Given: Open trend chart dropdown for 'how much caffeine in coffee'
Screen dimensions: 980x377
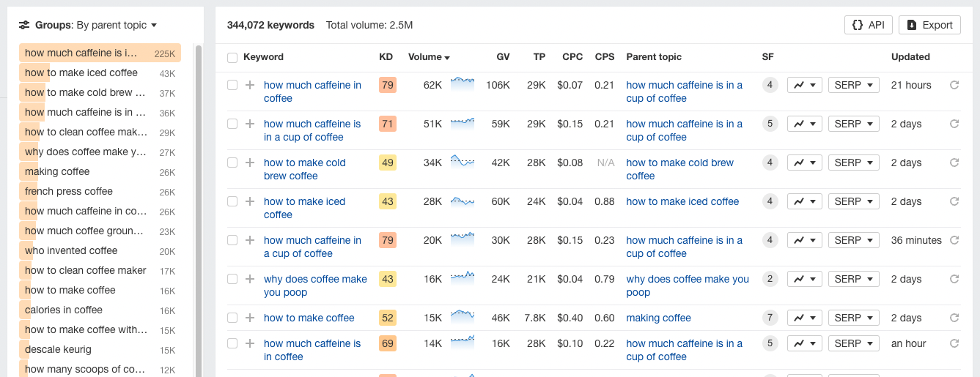Looking at the screenshot, I should (805, 85).
